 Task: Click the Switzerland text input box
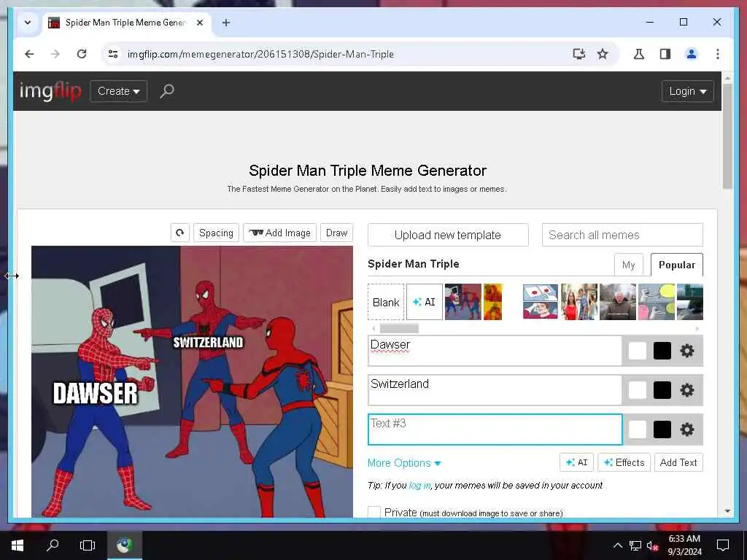coord(495,391)
